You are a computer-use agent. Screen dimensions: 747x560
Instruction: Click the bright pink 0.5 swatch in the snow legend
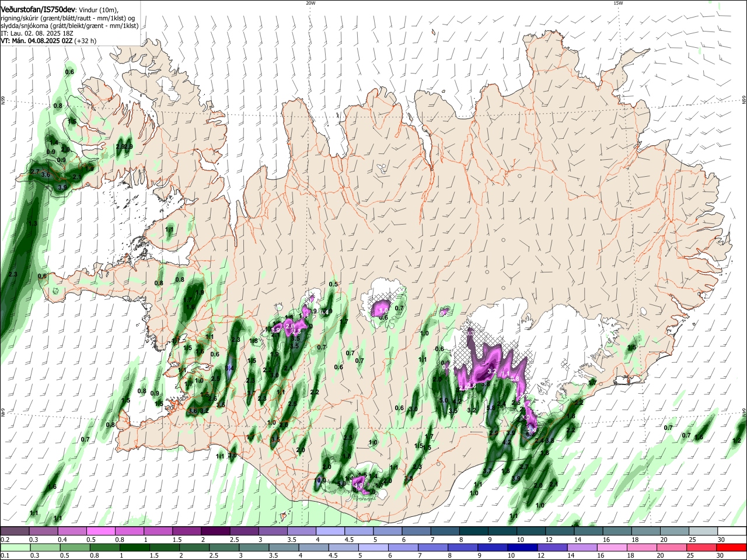100,531
